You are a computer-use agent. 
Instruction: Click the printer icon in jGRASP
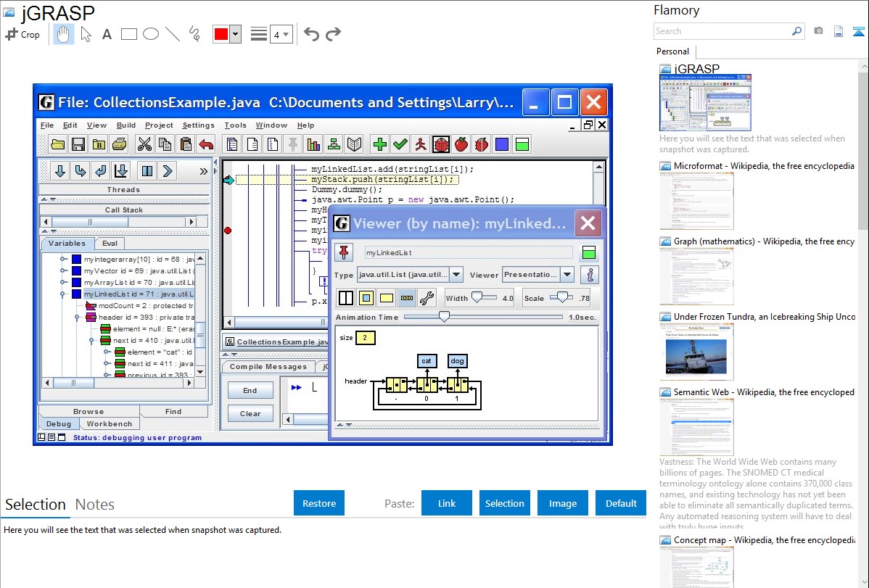tap(119, 145)
